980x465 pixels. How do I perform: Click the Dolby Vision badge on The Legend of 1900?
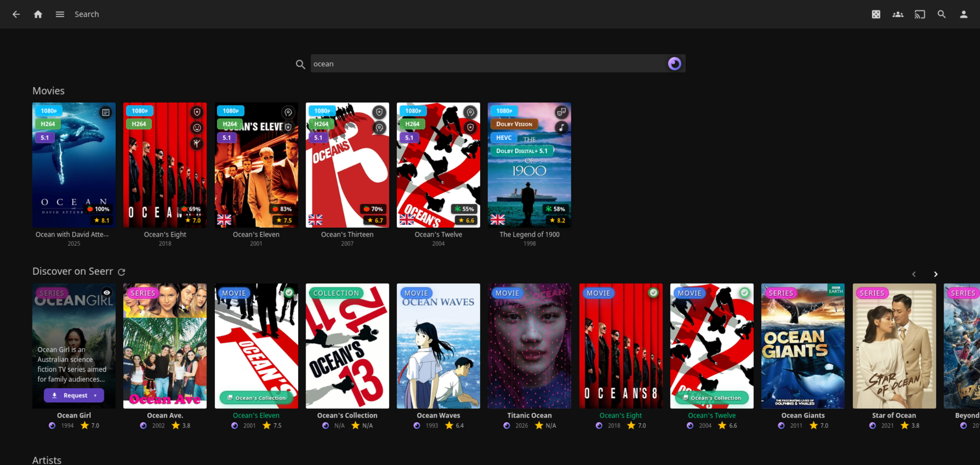(514, 124)
